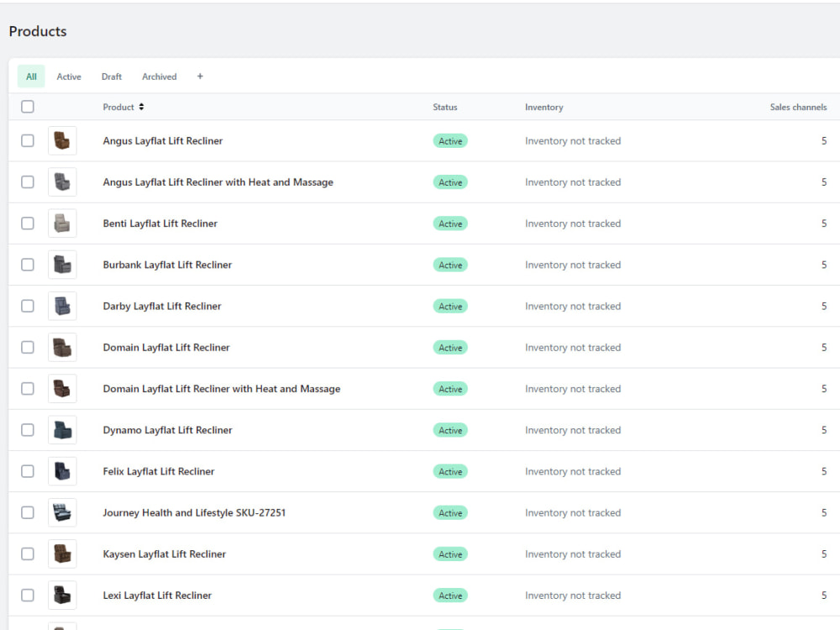This screenshot has height=630, width=840.
Task: Open Domain Layflat Lift Recliner product
Action: (166, 347)
